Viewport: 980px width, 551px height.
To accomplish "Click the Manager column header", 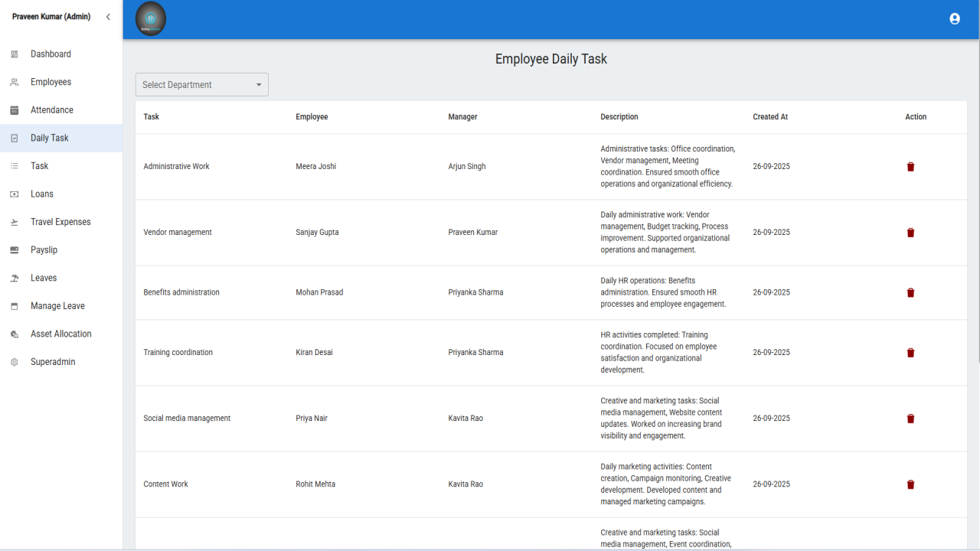I will [x=462, y=117].
